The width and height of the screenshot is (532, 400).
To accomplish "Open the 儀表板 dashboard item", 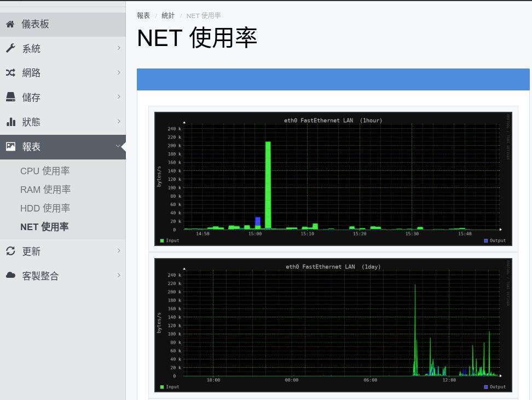I will pyautogui.click(x=63, y=25).
